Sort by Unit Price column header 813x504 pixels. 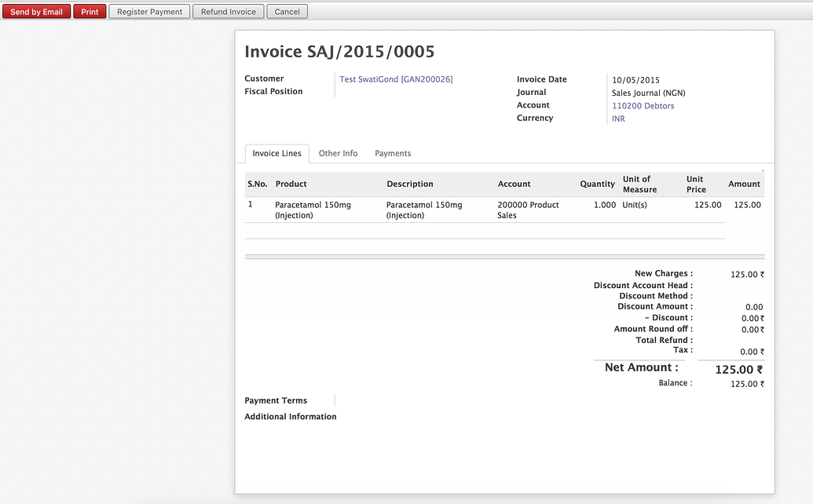tap(696, 184)
